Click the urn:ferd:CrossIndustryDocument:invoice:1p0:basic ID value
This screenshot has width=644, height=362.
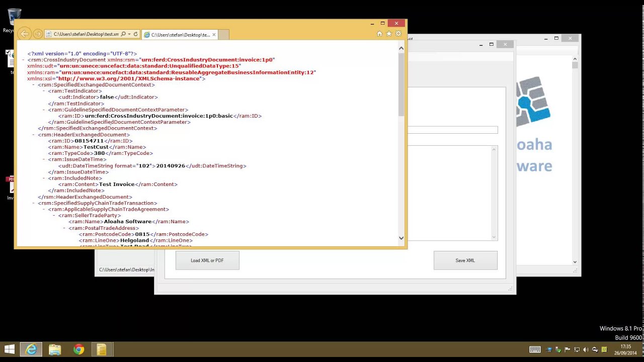pos(159,116)
